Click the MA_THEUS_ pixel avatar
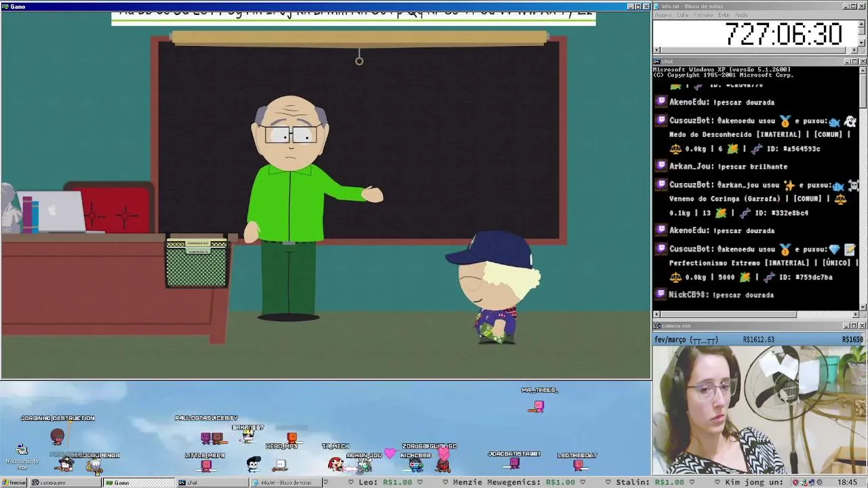 538,406
